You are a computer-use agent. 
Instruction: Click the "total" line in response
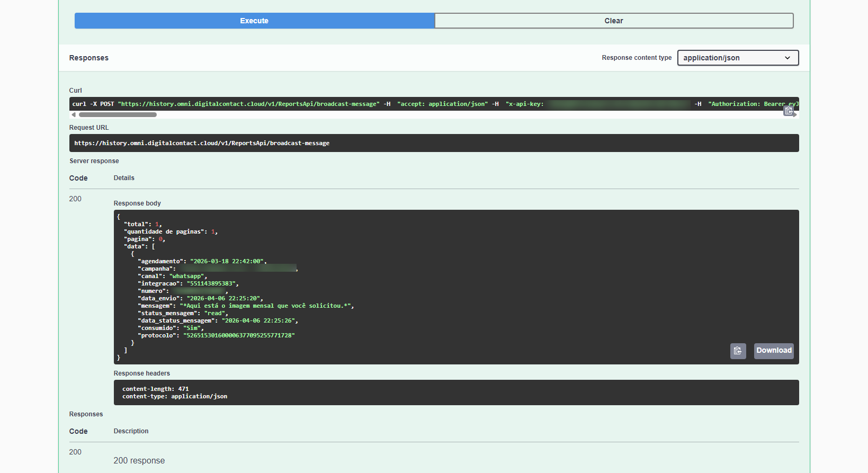tap(143, 224)
